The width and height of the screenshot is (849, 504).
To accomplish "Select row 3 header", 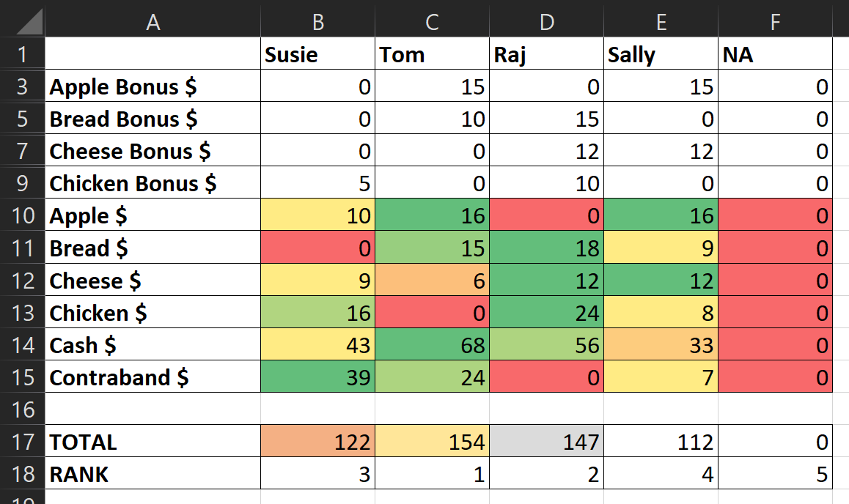I will point(22,86).
